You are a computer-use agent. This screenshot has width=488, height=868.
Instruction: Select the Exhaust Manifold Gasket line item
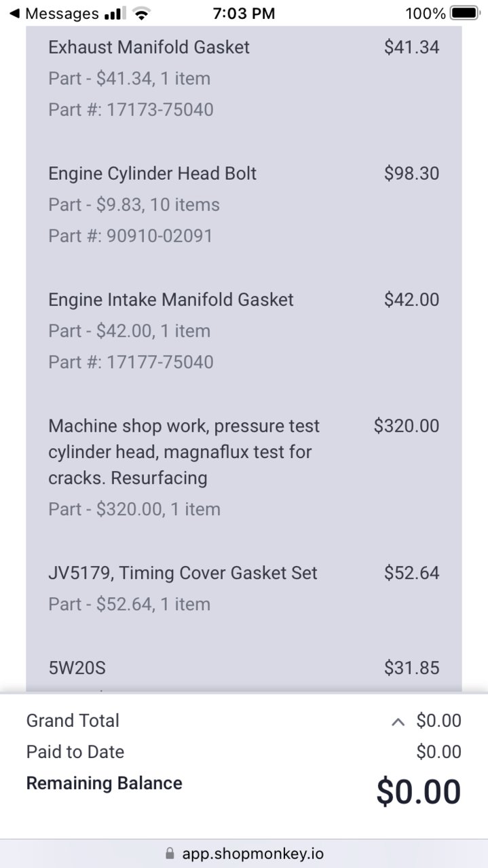tap(244, 78)
